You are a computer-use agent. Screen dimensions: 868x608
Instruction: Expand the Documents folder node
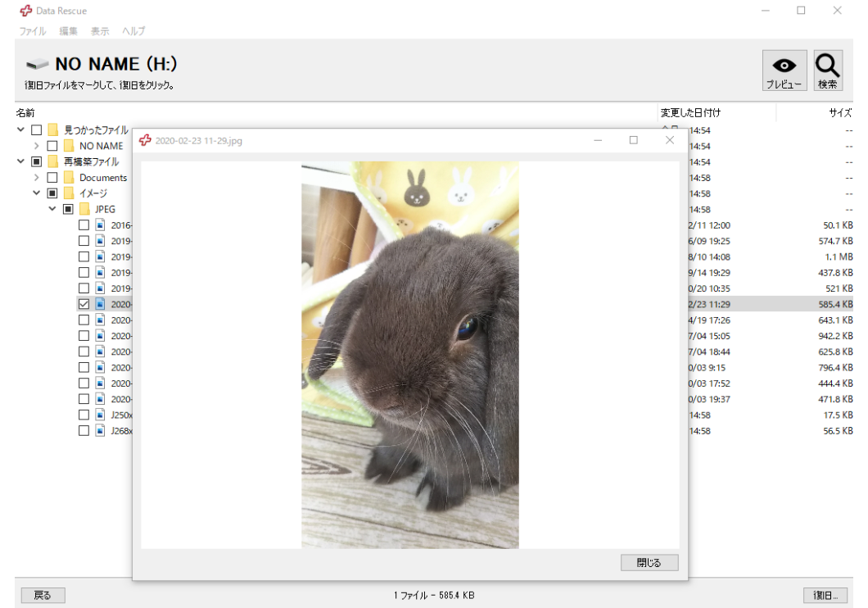(x=37, y=178)
